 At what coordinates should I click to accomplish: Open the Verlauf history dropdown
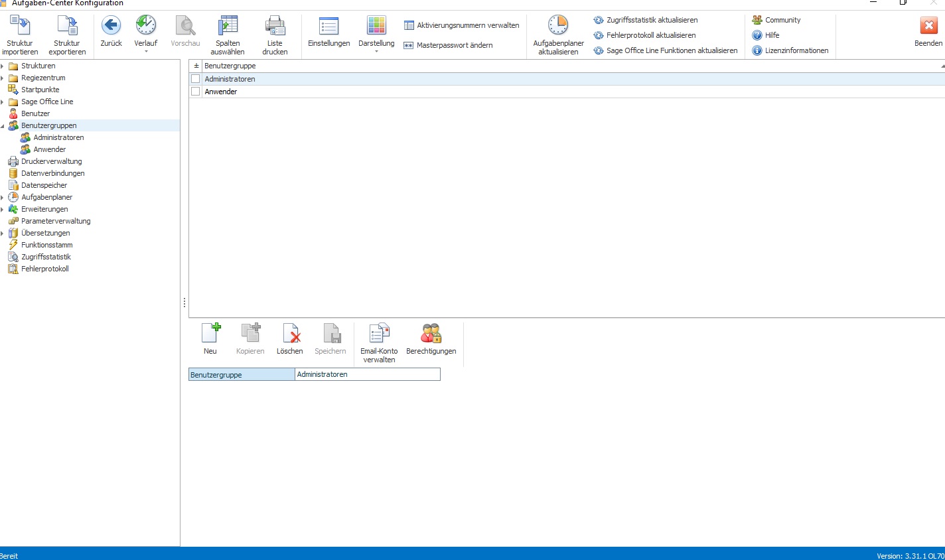point(146,51)
